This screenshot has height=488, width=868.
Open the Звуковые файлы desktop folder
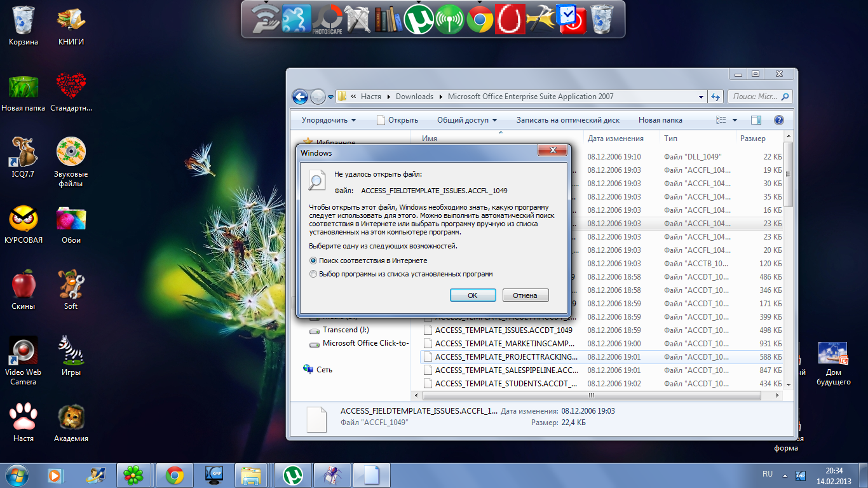point(71,163)
